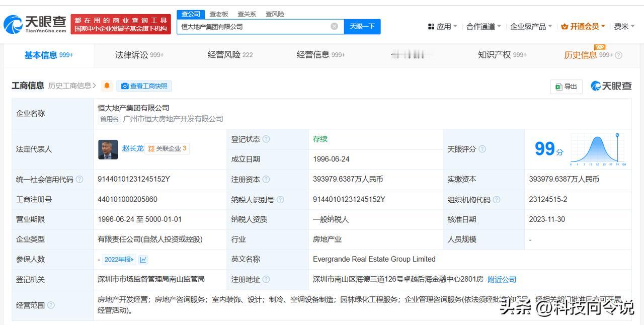
Task: Select the 查公司 search tab
Action: (x=191, y=14)
